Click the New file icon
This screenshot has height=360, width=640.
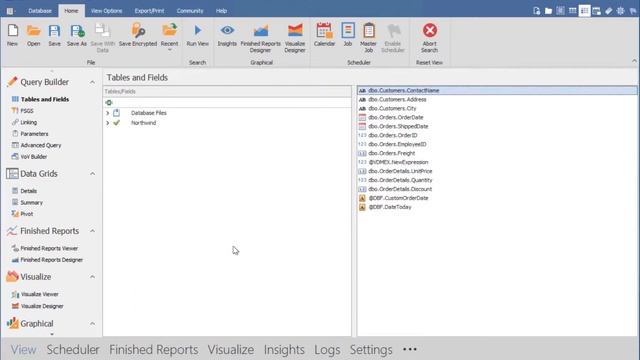coord(13,35)
